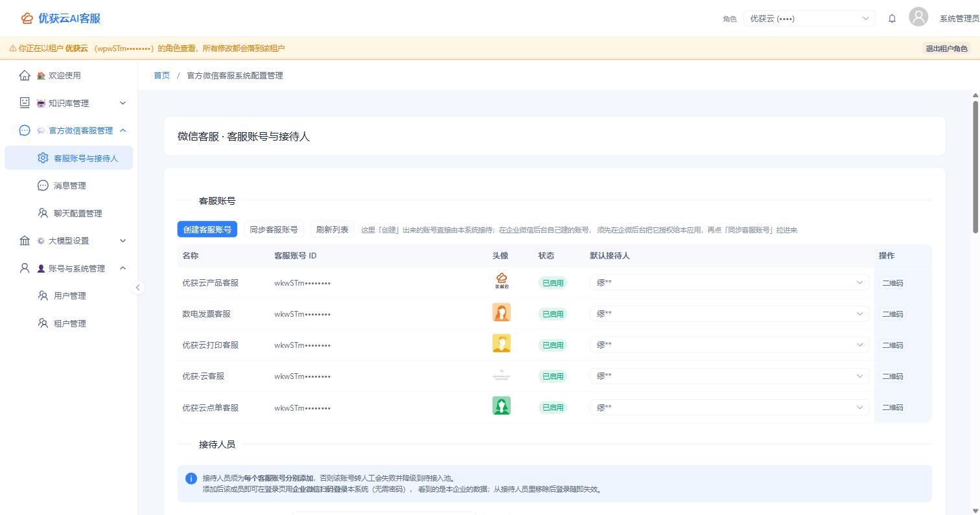The height and width of the screenshot is (515, 980).
Task: Click the robot icon beside 知识库管理
Action: [25, 102]
